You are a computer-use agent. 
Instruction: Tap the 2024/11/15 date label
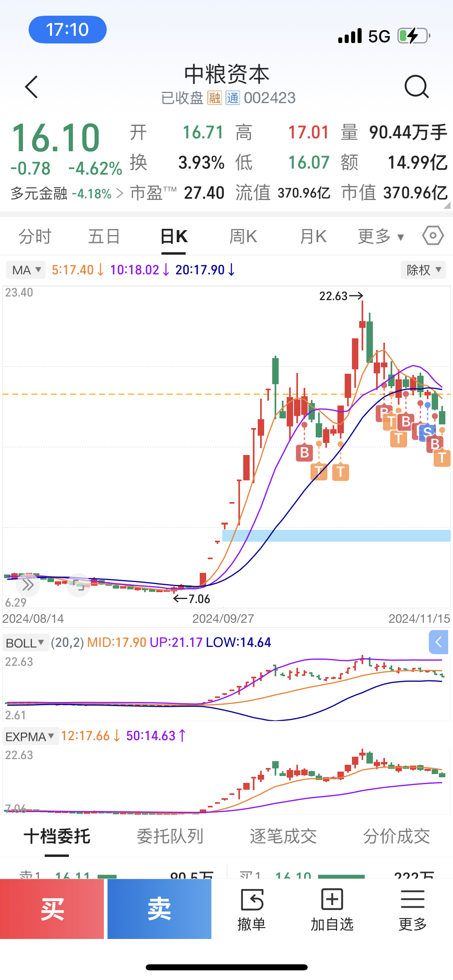pyautogui.click(x=419, y=619)
